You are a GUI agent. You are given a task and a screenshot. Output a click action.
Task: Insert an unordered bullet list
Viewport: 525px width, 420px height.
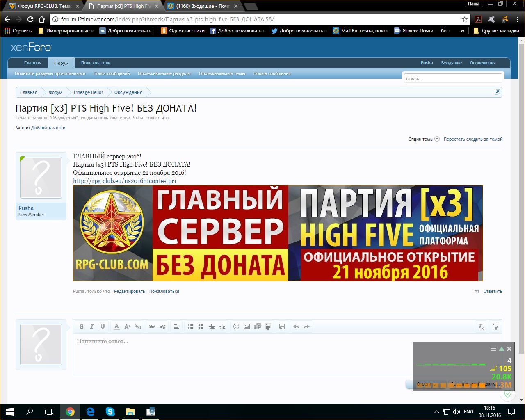190,326
